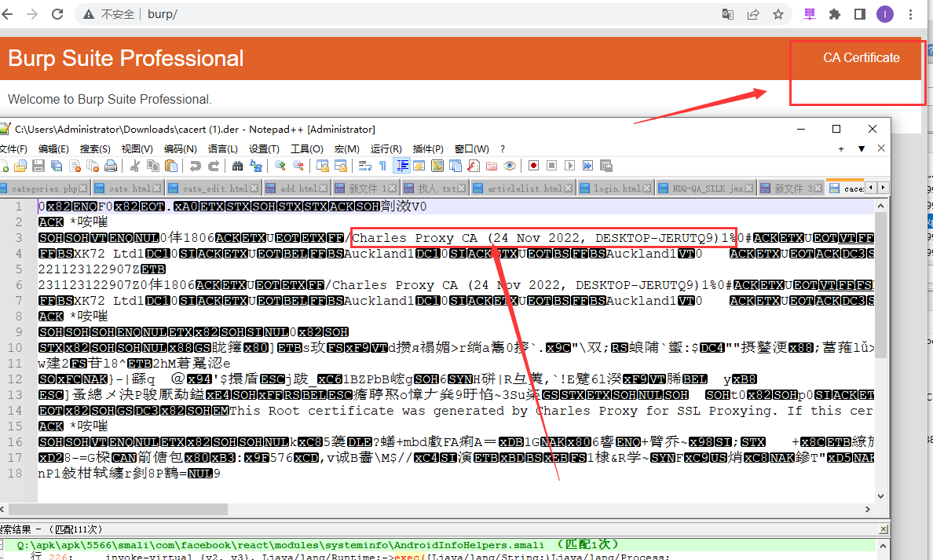The image size is (933, 560).
Task: Open the Chrome three-dot menu
Action: tap(911, 14)
